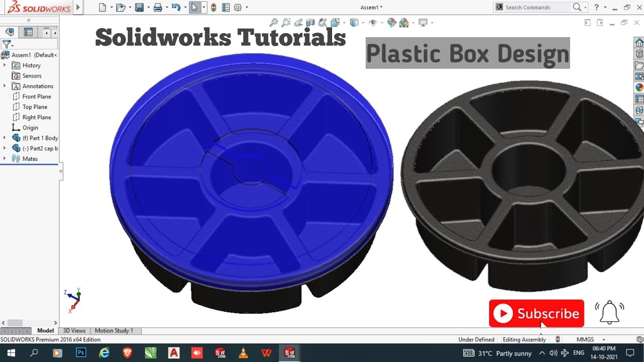The width and height of the screenshot is (644, 362).
Task: Open the Print dropdown arrow
Action: pyautogui.click(x=167, y=8)
